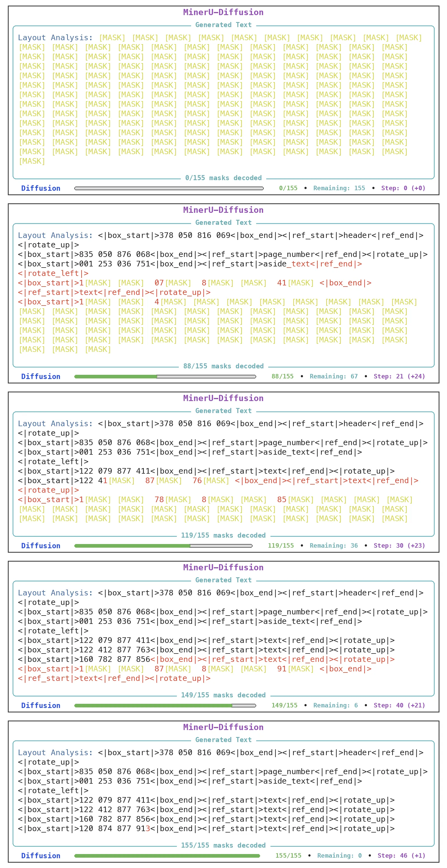Click the "Remaining: 36" status text

point(334,545)
